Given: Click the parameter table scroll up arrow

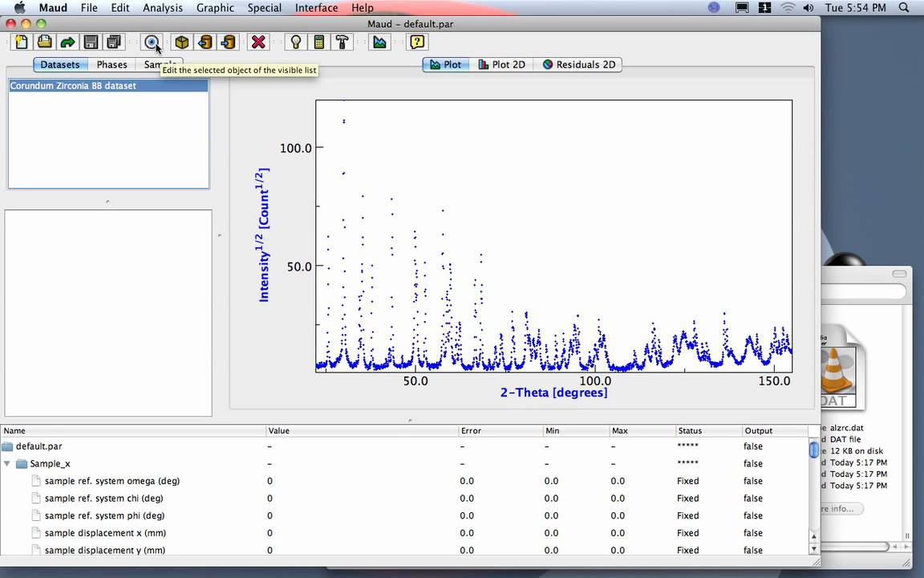Looking at the screenshot, I should click(814, 536).
